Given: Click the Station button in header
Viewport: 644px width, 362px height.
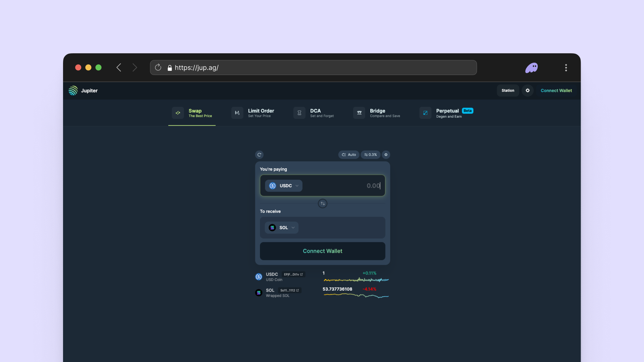Looking at the screenshot, I should (x=508, y=90).
